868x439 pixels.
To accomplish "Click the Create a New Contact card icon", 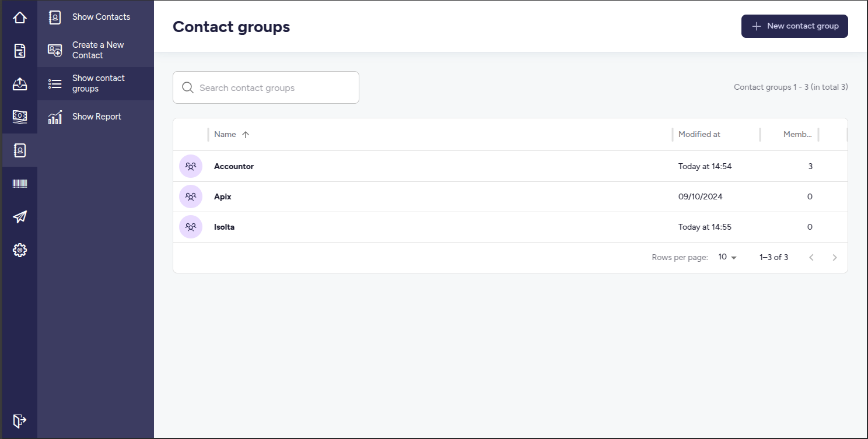I will click(55, 50).
